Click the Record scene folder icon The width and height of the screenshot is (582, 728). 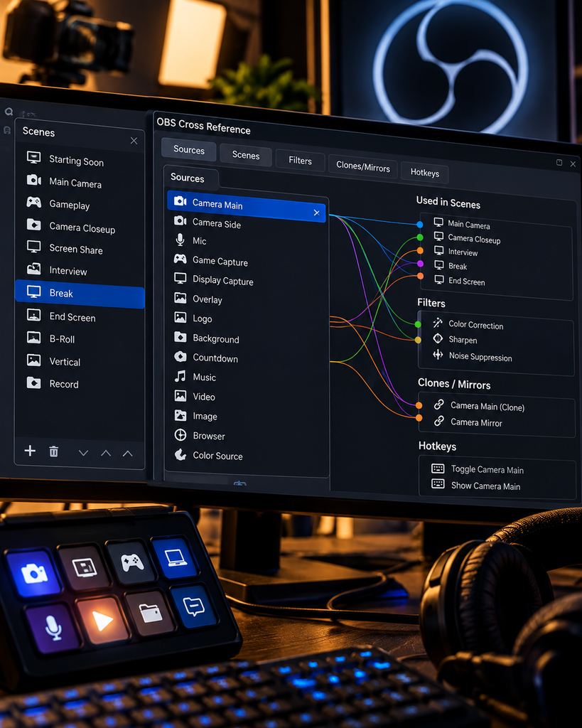coord(34,382)
